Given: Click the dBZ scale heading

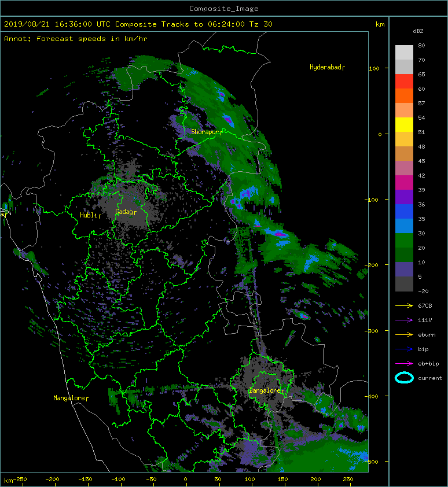Looking at the screenshot, I should coord(418,31).
